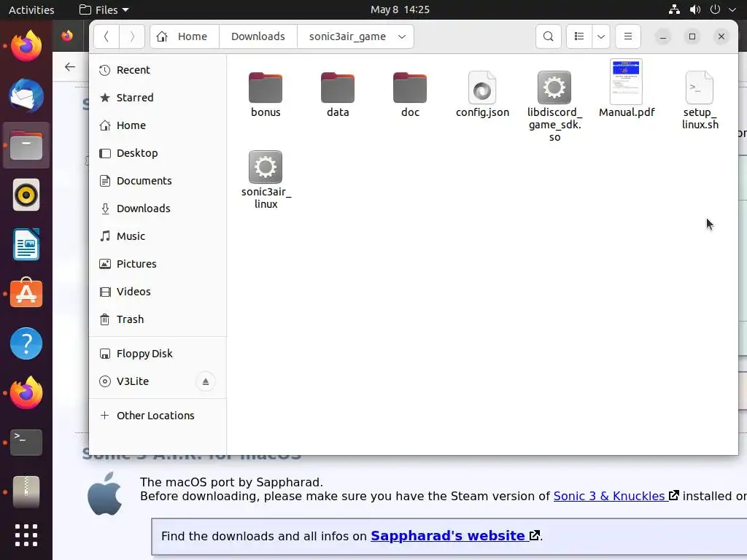Open Recent in sidebar
The image size is (747, 560).
158,70
